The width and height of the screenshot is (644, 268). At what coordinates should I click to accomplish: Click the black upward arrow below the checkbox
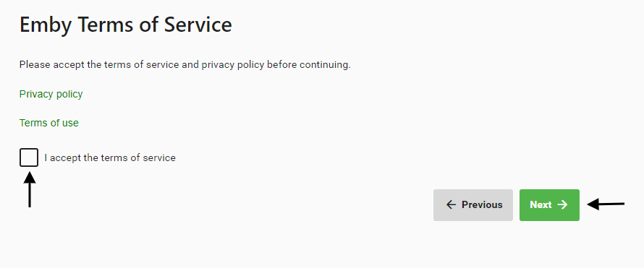tap(29, 189)
